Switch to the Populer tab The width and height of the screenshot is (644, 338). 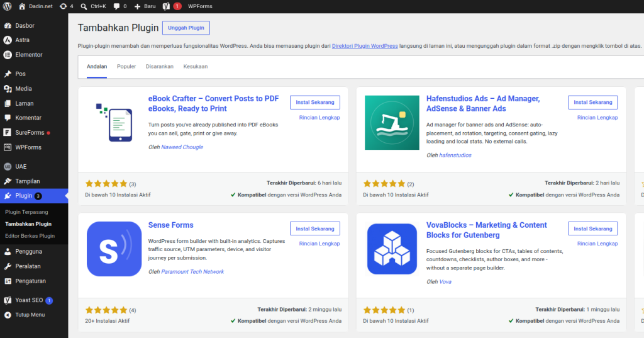126,67
